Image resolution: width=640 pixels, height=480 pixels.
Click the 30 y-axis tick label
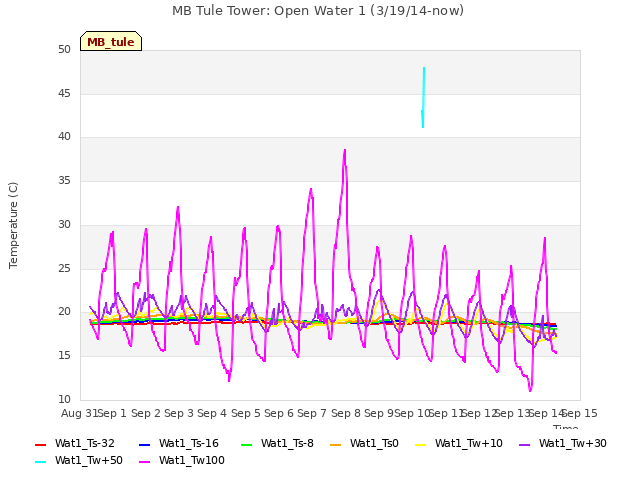(64, 224)
